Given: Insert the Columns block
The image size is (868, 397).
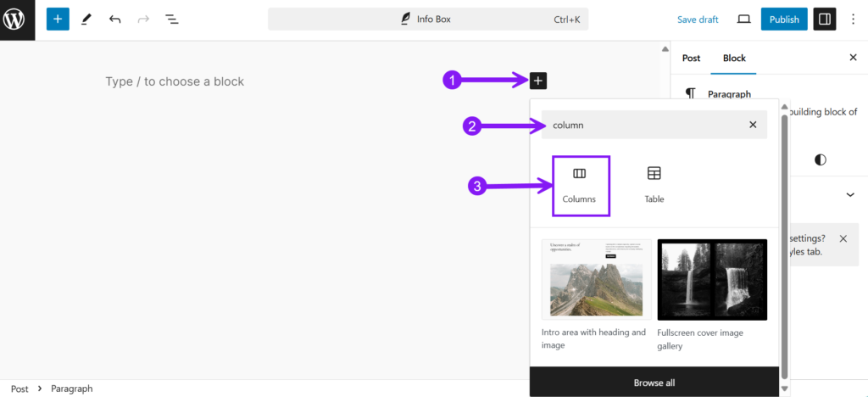Looking at the screenshot, I should point(581,186).
